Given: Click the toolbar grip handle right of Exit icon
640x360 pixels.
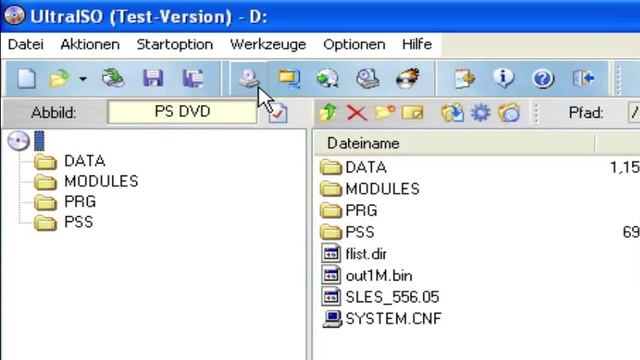Looking at the screenshot, I should 619,80.
